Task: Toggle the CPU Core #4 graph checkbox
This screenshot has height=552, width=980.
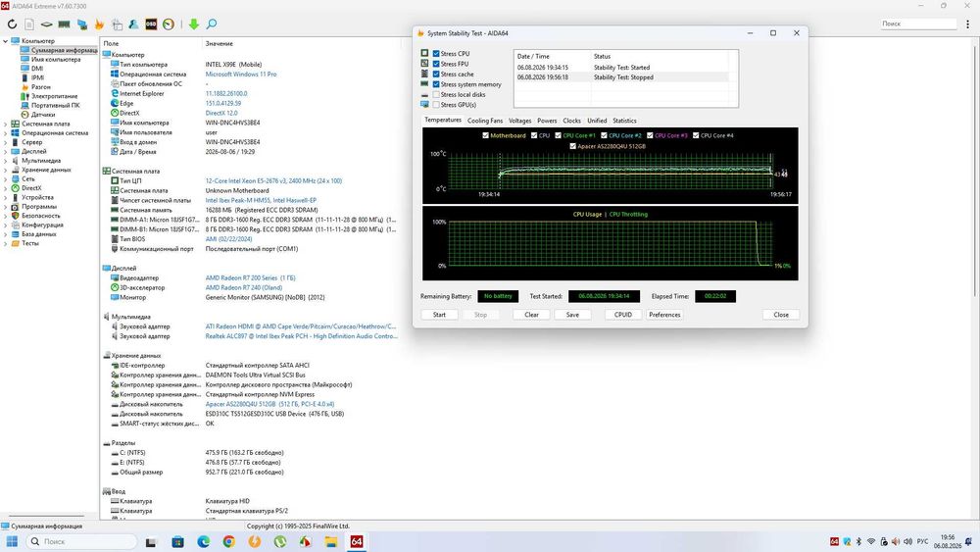Action: click(x=696, y=135)
